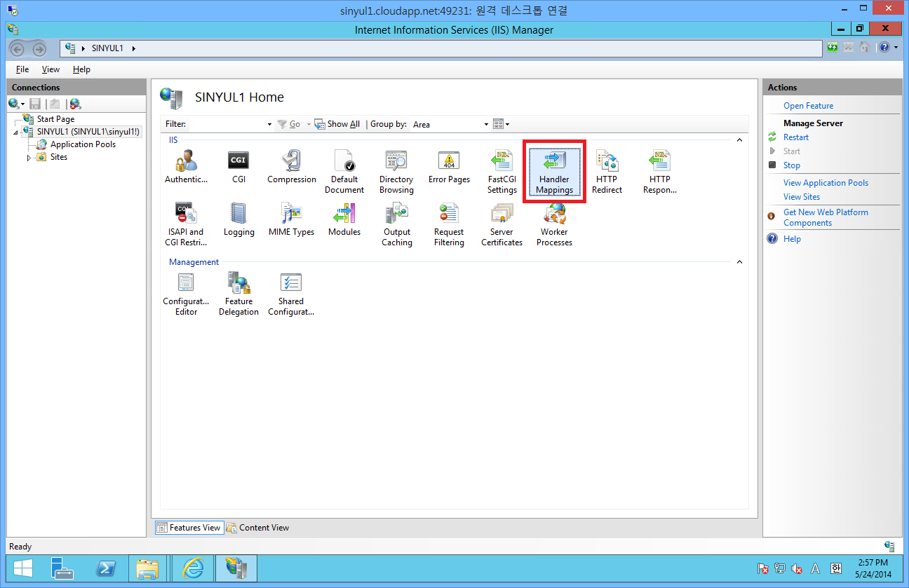
Task: Open Feature Delegation
Action: point(238,294)
